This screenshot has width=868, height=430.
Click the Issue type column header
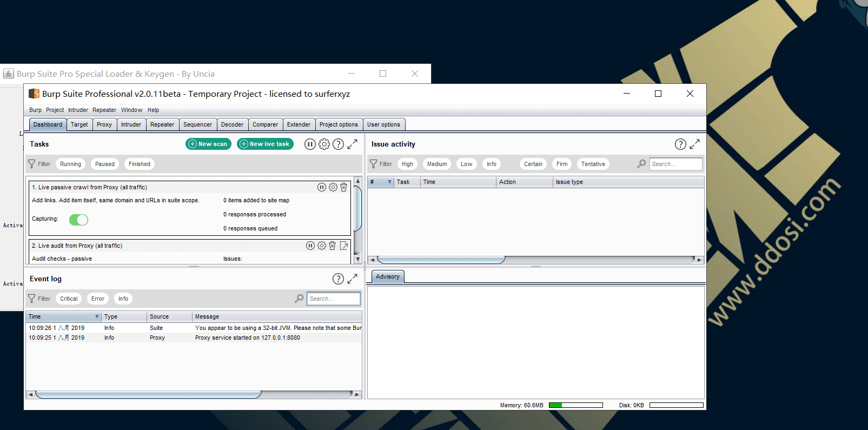coord(628,182)
